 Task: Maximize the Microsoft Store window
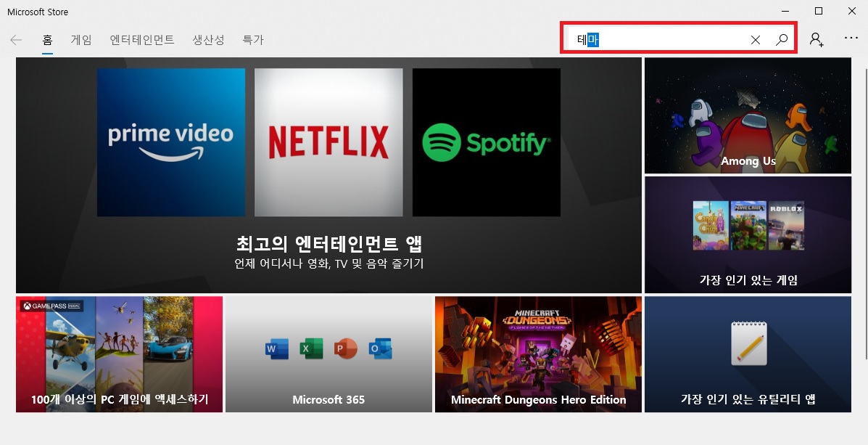[819, 11]
